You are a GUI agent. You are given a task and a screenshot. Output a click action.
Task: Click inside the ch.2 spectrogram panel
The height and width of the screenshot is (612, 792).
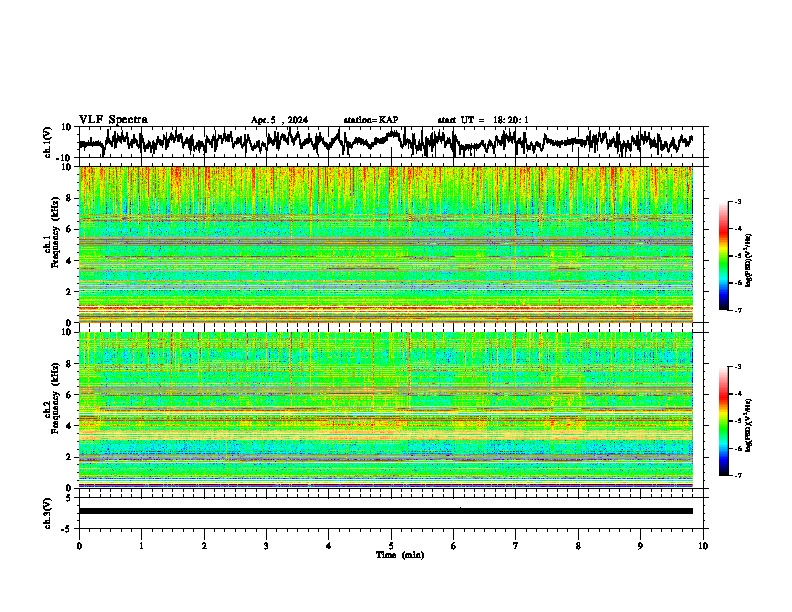tap(385, 410)
